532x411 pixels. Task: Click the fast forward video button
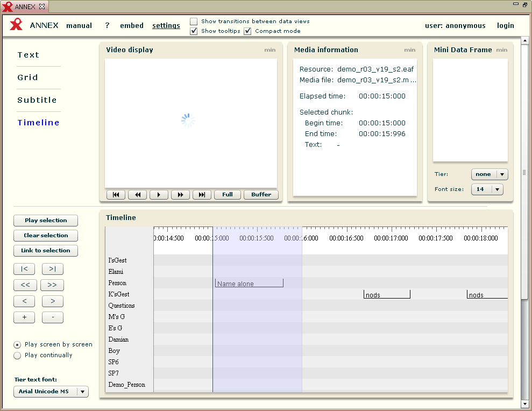coord(180,195)
